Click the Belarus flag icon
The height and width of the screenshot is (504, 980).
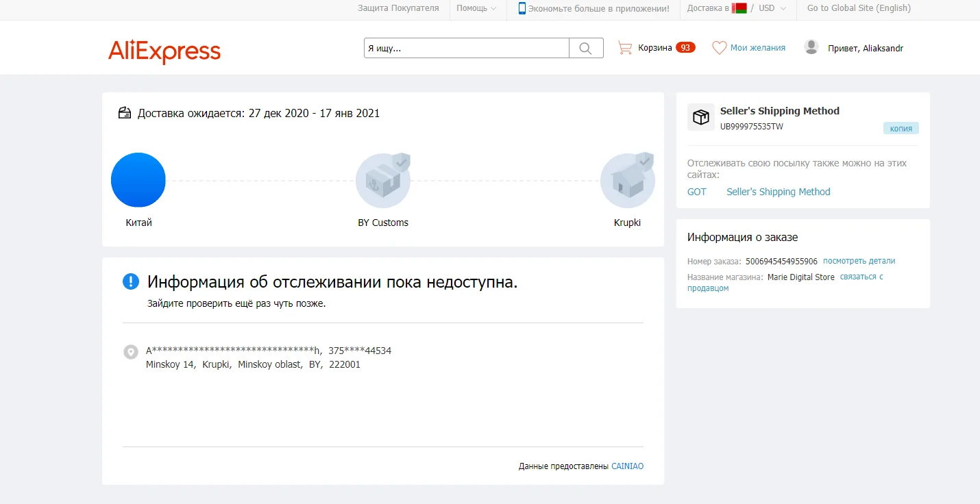(x=739, y=8)
